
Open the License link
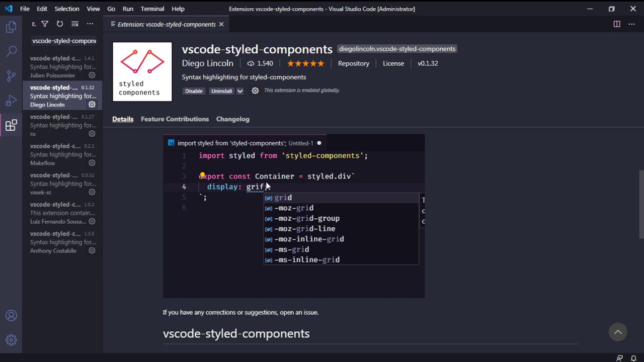[393, 63]
